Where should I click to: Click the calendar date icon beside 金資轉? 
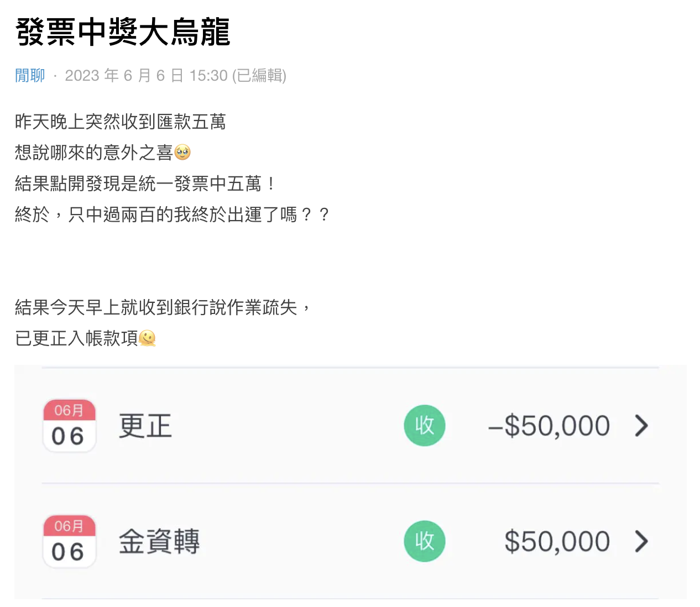click(70, 541)
